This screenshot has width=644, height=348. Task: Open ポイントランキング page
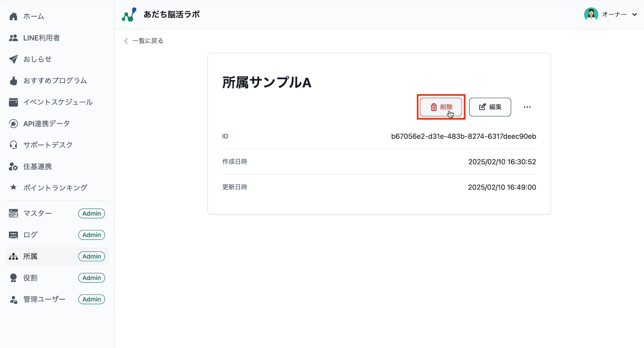[x=57, y=188]
